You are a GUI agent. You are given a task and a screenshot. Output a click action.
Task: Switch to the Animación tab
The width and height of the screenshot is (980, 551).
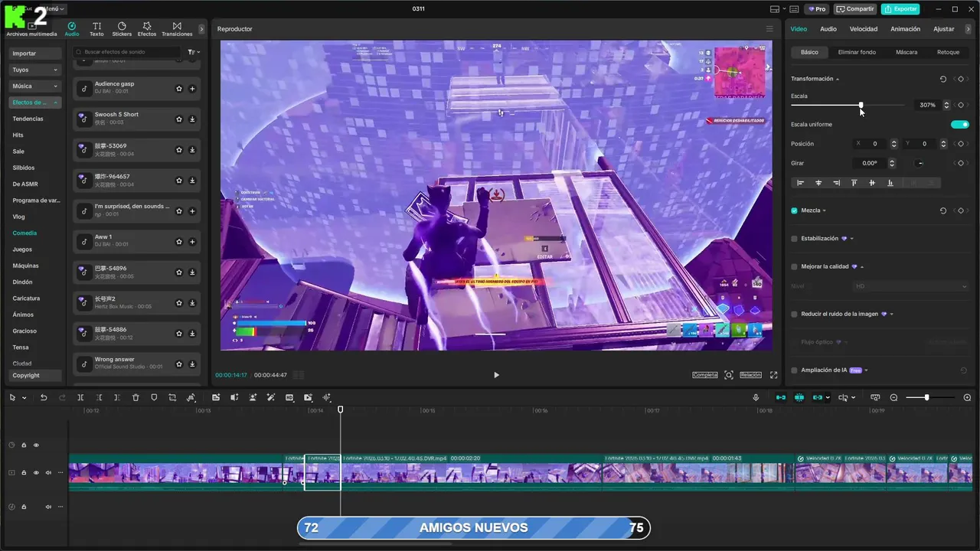pos(905,29)
